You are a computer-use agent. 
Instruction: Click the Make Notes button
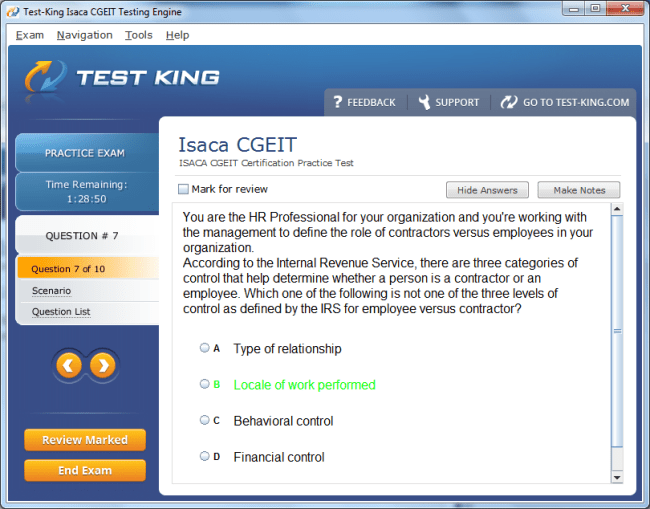coord(579,190)
